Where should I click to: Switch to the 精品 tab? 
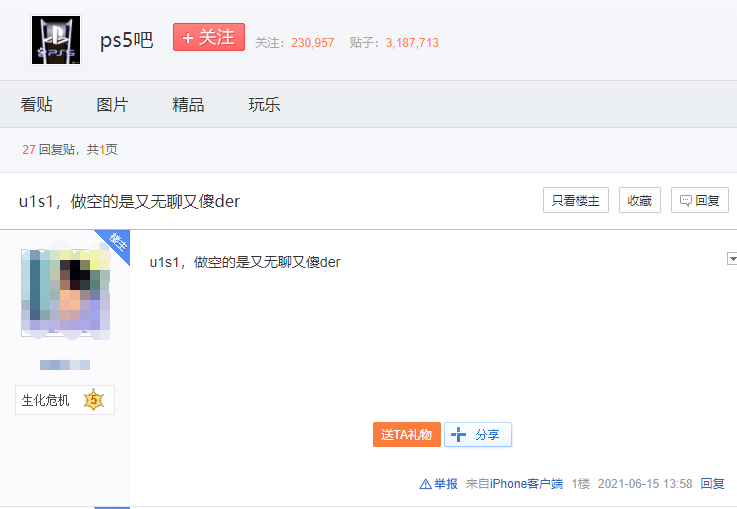pyautogui.click(x=188, y=104)
